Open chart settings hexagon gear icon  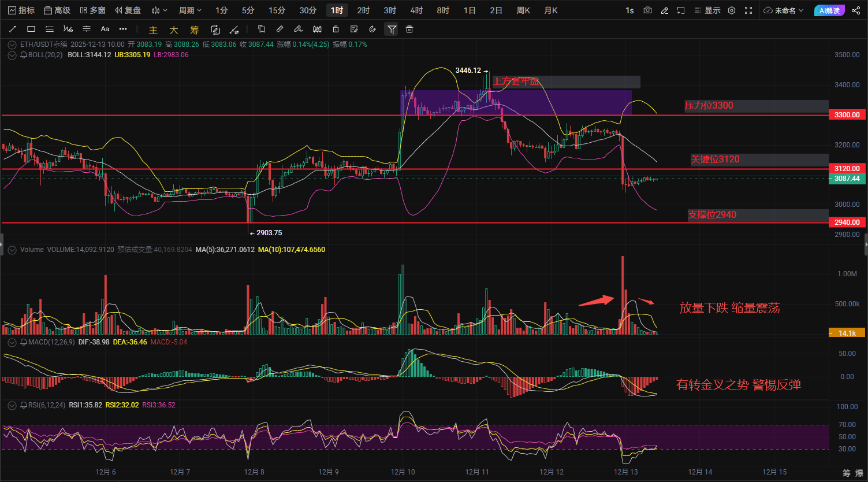tap(732, 10)
